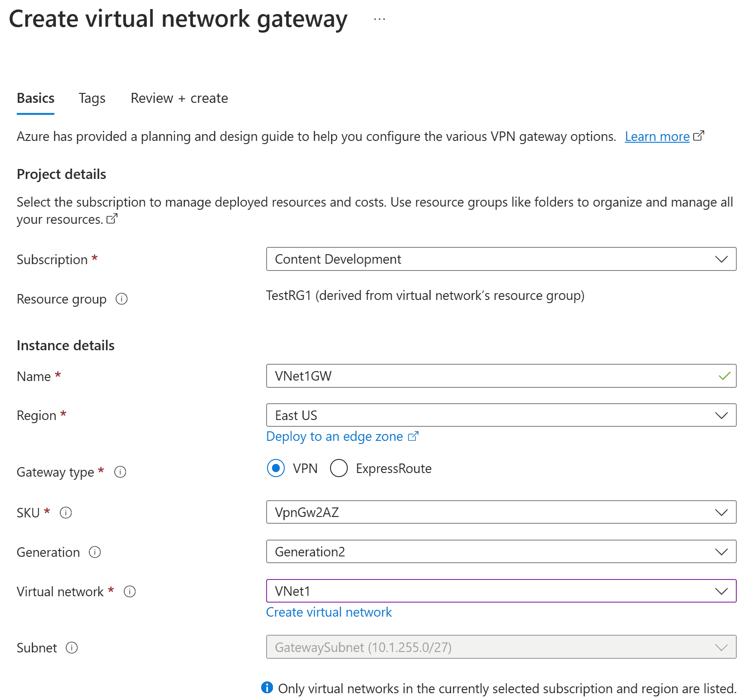749x700 pixels.
Task: Click the Virtual network info icon
Action: 130,592
